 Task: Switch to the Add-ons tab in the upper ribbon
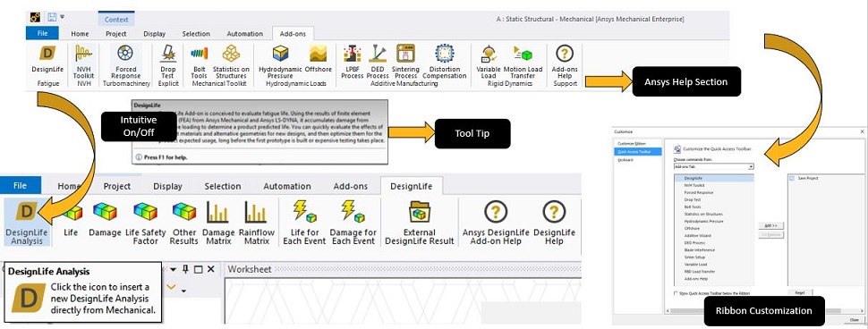(x=293, y=33)
